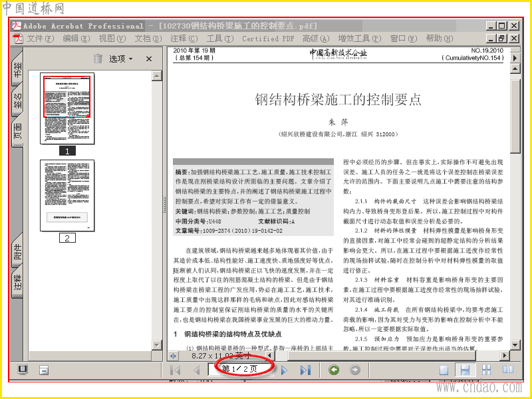This screenshot has width=532, height=399.
Task: Enable continuous page layout
Action: point(465,370)
